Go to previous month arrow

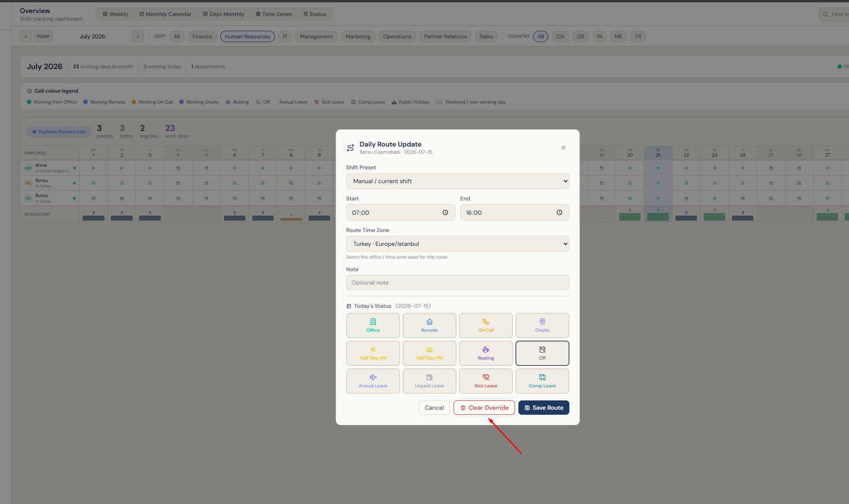26,36
